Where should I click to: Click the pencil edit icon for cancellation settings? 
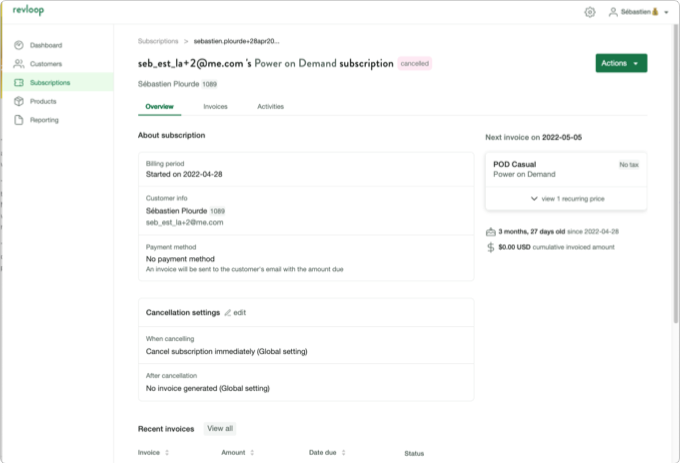pyautogui.click(x=228, y=313)
